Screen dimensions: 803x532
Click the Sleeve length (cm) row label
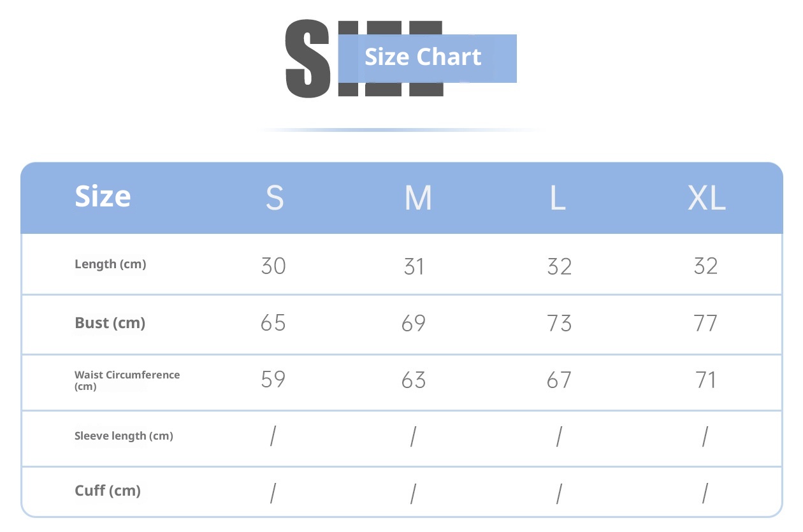(x=124, y=436)
